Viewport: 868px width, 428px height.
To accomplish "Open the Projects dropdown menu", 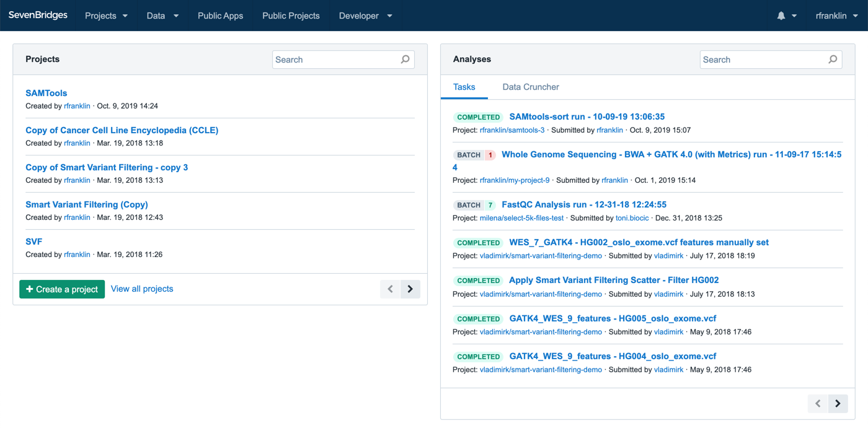I will point(106,15).
